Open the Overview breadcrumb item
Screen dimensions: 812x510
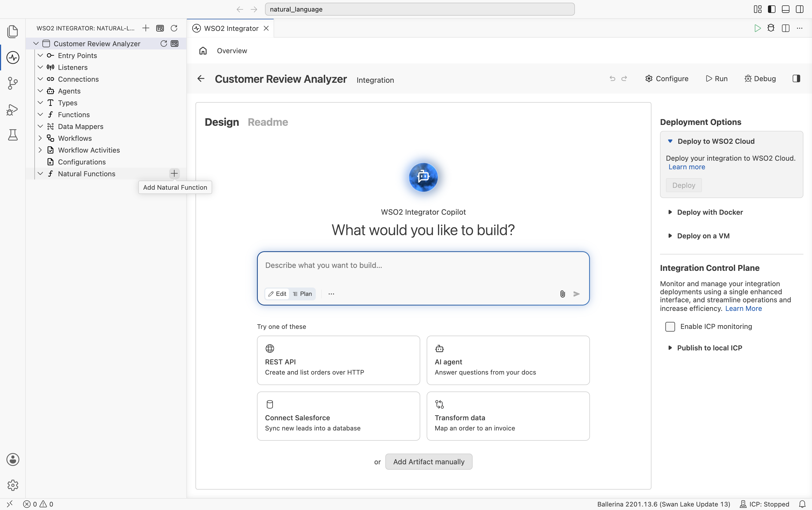[x=232, y=51]
